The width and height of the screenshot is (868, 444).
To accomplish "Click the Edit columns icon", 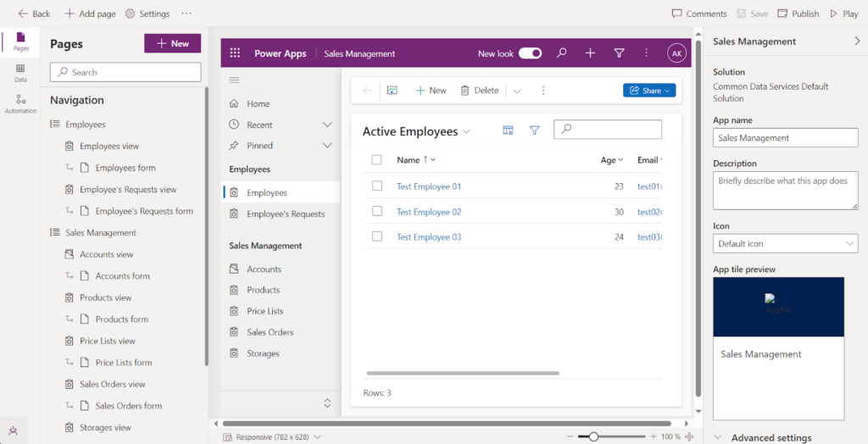I will click(x=508, y=130).
